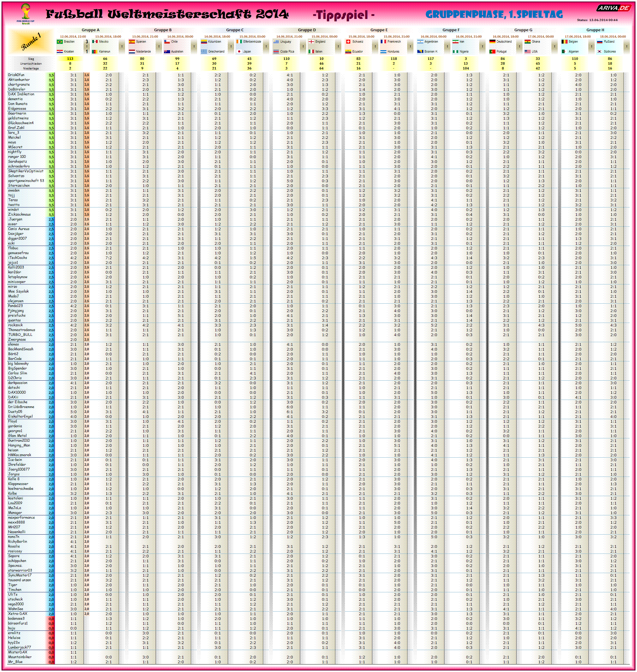Viewport: 637px width, 672px height.
Task: Select the USA flag icon
Action: pos(528,52)
